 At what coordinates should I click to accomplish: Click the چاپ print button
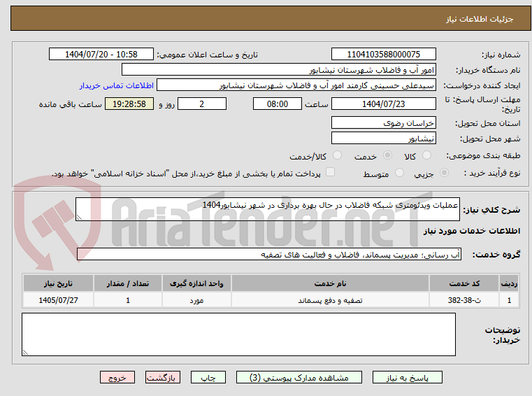[x=208, y=377]
